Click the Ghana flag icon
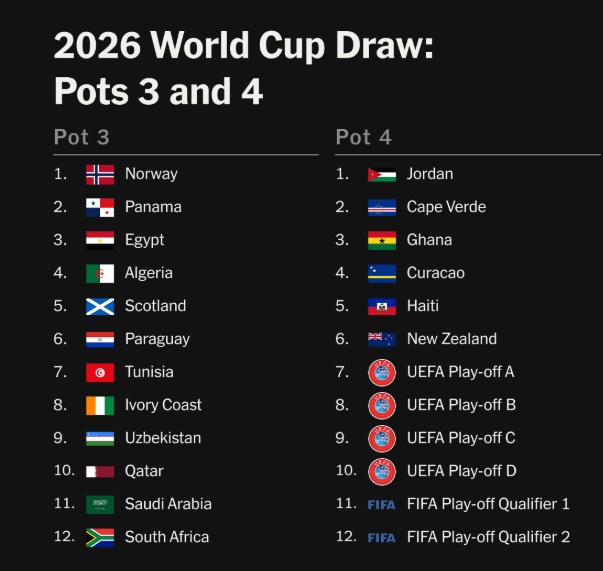This screenshot has height=571, width=603. pos(382,240)
